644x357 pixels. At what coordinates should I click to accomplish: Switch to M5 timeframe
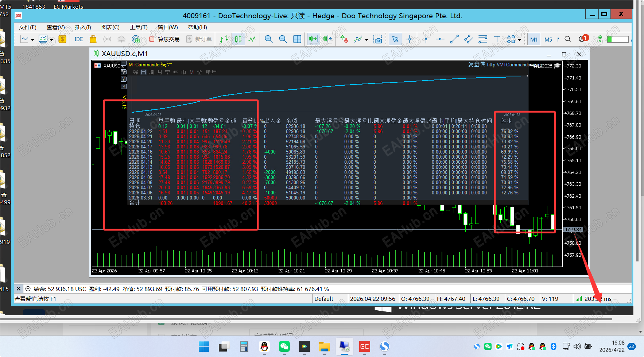(x=548, y=39)
